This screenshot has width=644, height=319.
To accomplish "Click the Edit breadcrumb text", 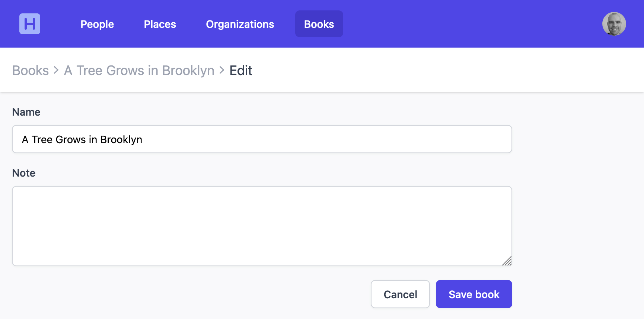I will pos(241,70).
